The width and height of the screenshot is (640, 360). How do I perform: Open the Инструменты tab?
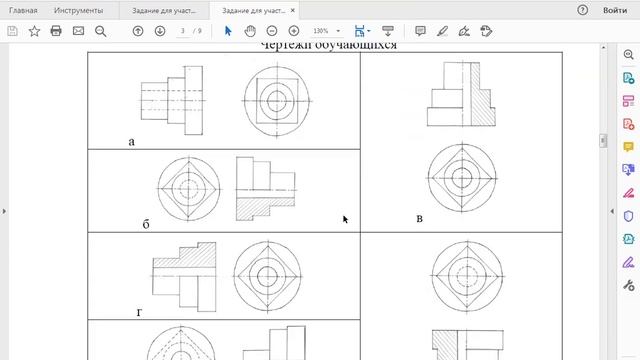(78, 11)
